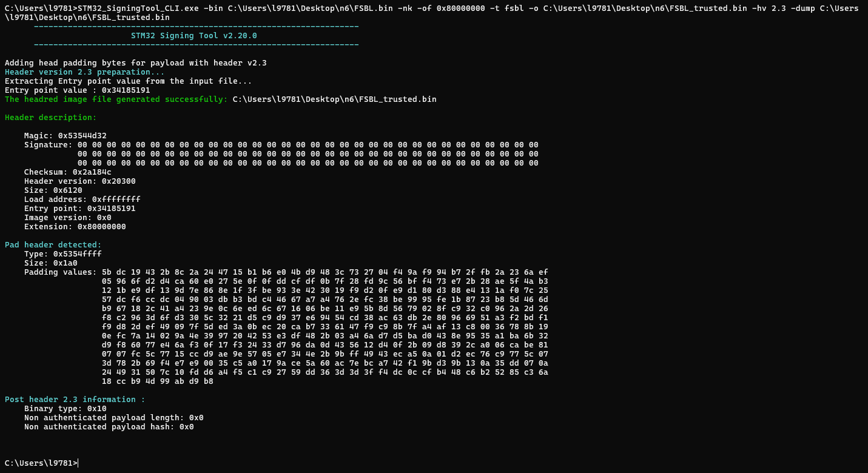
Task: Click the 'Pad header detected:' heading
Action: pos(53,245)
